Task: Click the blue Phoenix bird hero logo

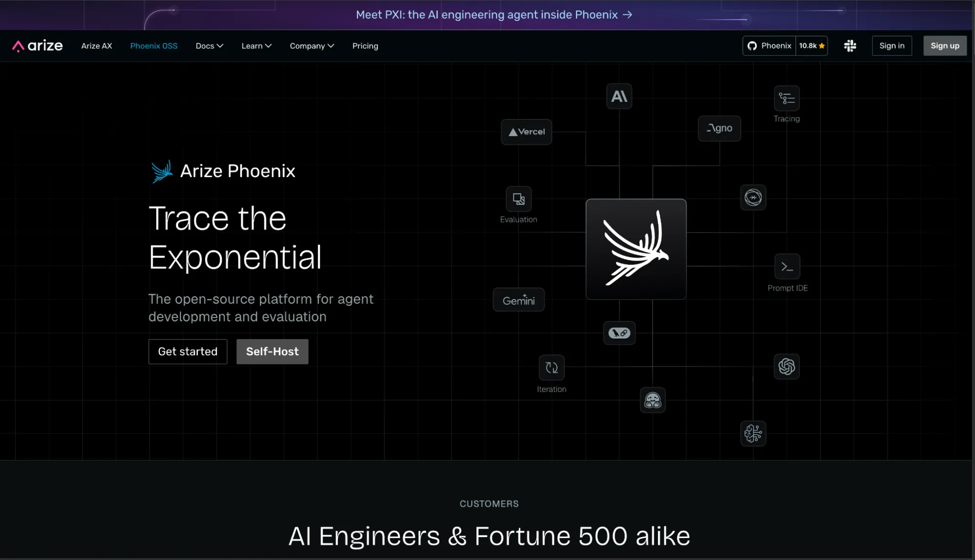Action: pos(162,171)
